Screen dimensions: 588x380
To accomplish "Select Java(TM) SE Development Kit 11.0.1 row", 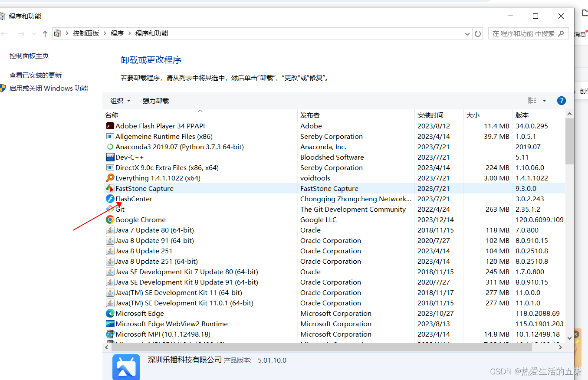I will [x=334, y=303].
